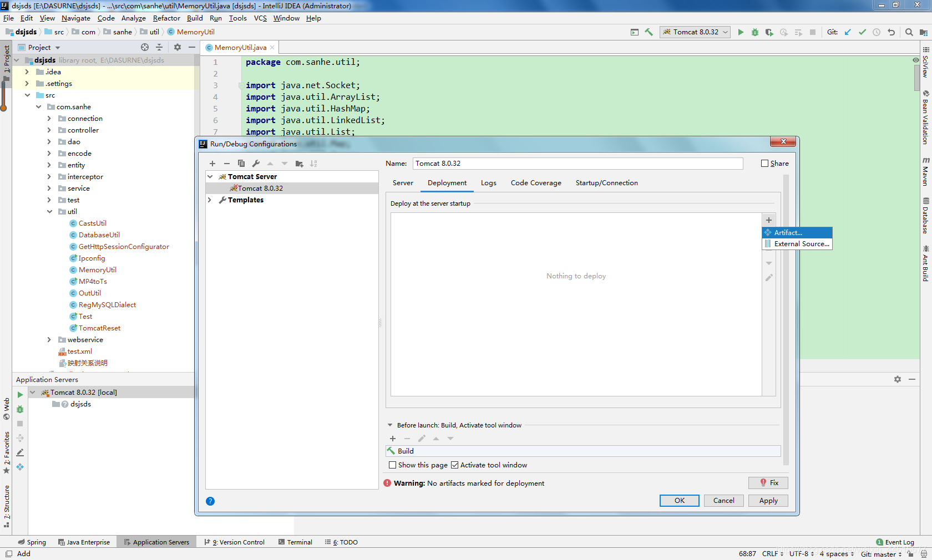Viewport: 932px width, 560px height.
Task: Click the locate target icon in Project panel
Action: pos(145,47)
